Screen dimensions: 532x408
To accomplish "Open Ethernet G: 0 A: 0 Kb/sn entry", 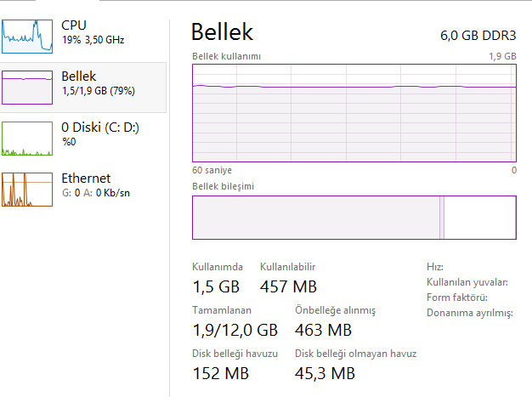I will [x=83, y=190].
